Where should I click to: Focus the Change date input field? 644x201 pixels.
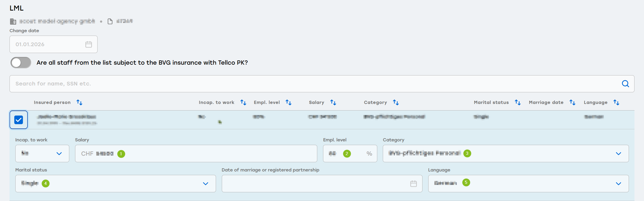(53, 44)
